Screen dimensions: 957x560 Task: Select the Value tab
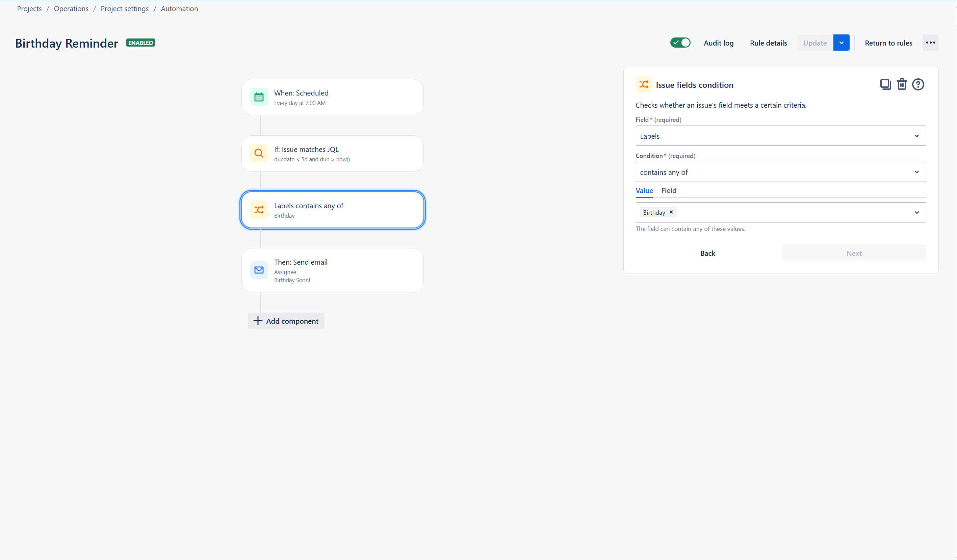pos(644,191)
